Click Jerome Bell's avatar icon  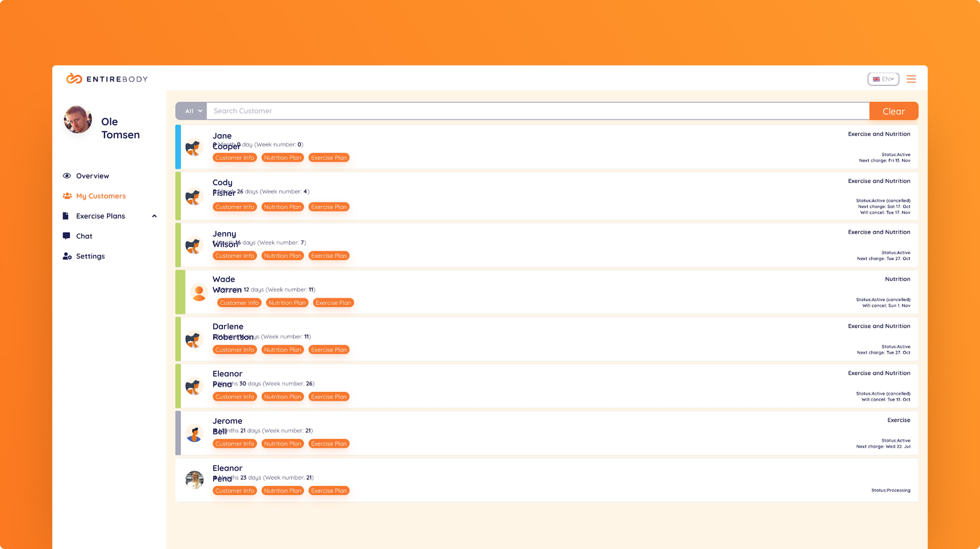tap(194, 433)
